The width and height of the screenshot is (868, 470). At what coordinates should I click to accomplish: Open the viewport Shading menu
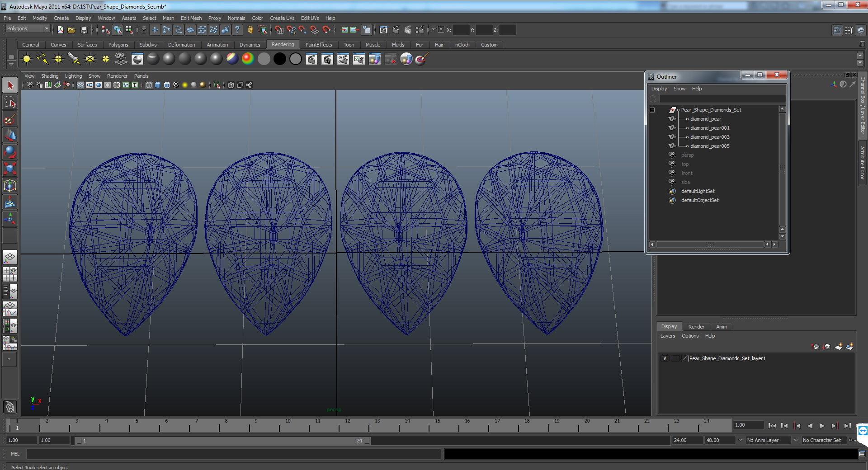(50, 76)
